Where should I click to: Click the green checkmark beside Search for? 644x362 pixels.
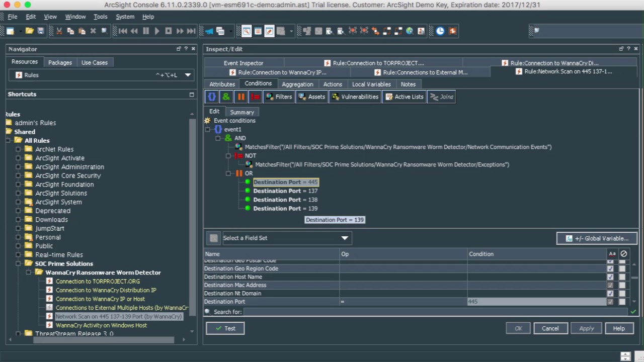pyautogui.click(x=633, y=312)
